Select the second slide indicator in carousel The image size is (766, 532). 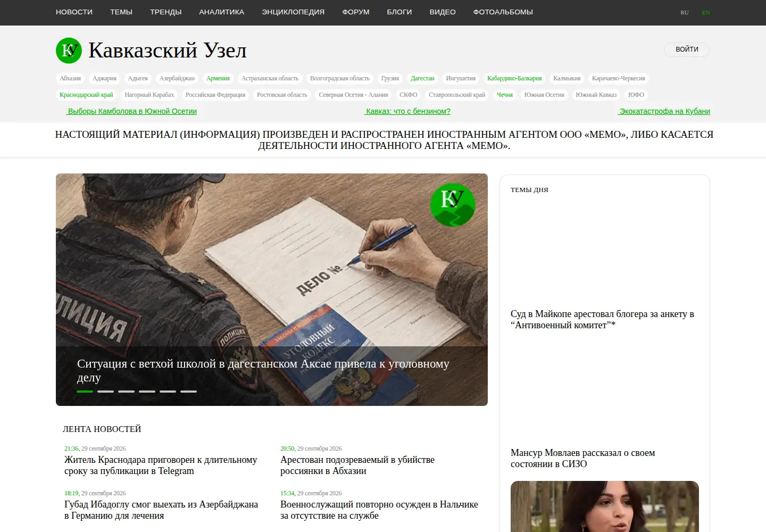105,392
